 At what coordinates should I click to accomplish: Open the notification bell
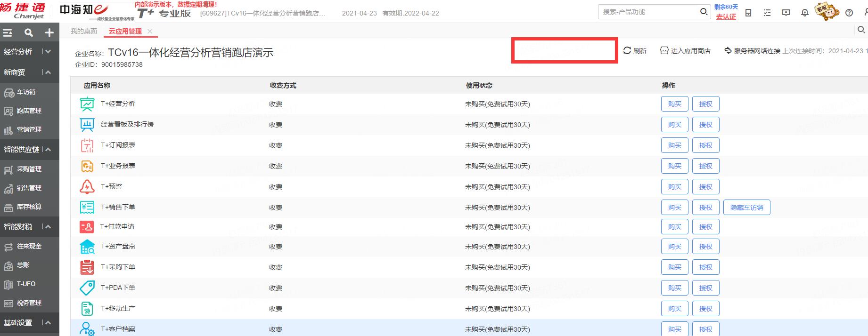[805, 13]
